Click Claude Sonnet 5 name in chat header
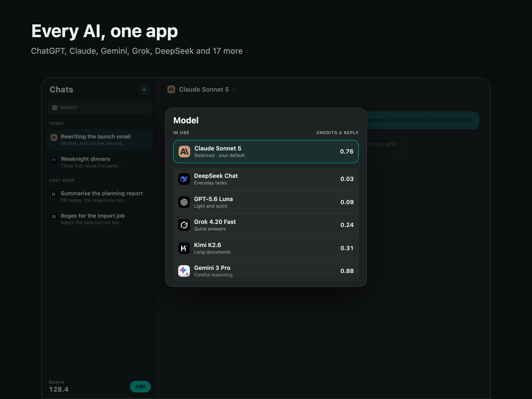This screenshot has width=532, height=399. 204,90
